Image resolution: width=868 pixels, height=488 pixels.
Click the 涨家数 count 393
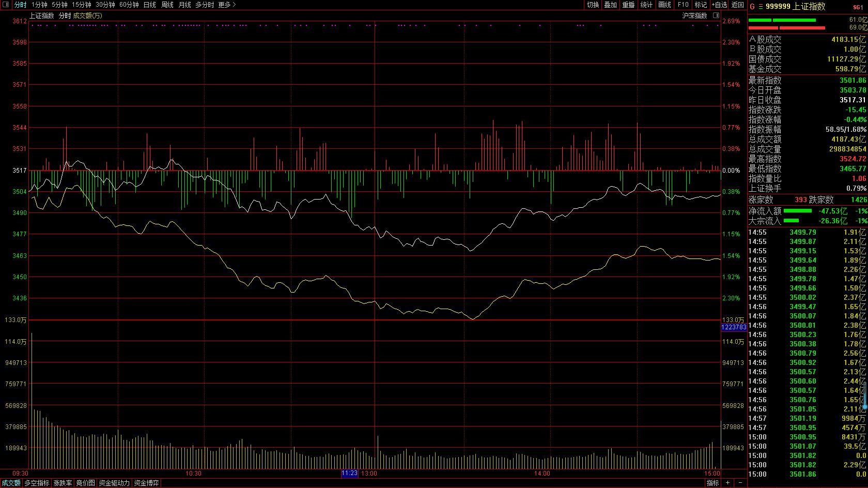coord(801,200)
